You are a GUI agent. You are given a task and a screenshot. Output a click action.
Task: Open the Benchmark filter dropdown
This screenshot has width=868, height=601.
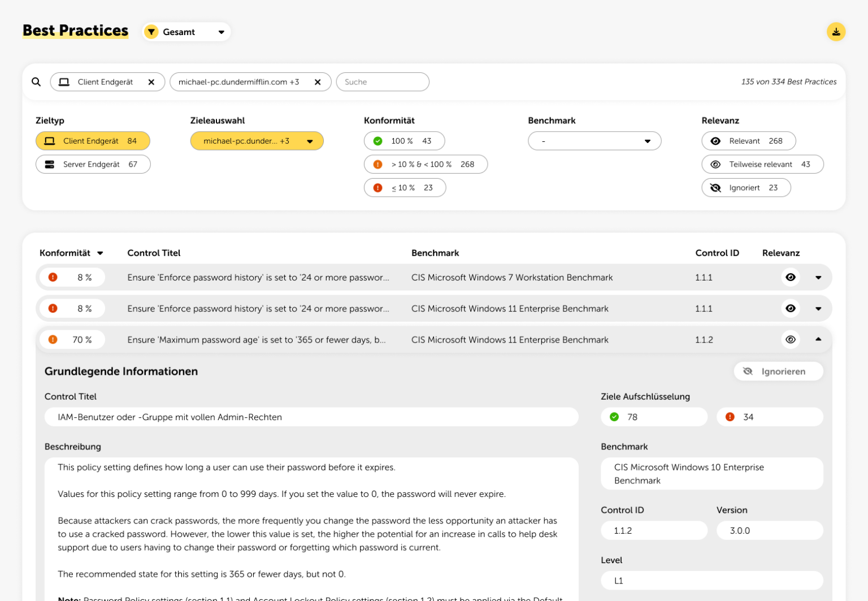(x=594, y=141)
